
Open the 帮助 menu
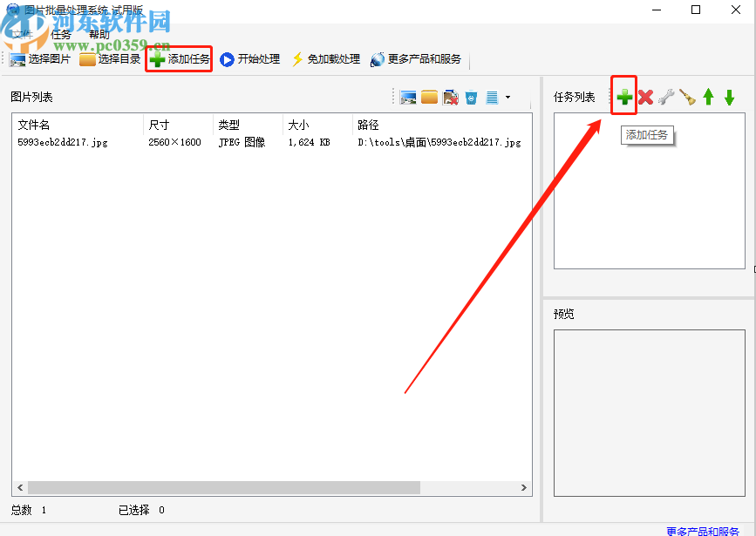[x=98, y=34]
